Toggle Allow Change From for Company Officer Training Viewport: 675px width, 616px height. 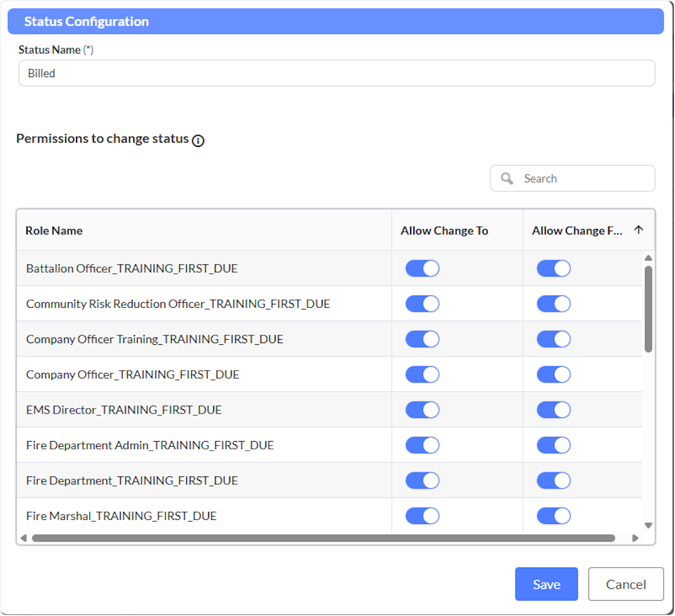tap(553, 339)
